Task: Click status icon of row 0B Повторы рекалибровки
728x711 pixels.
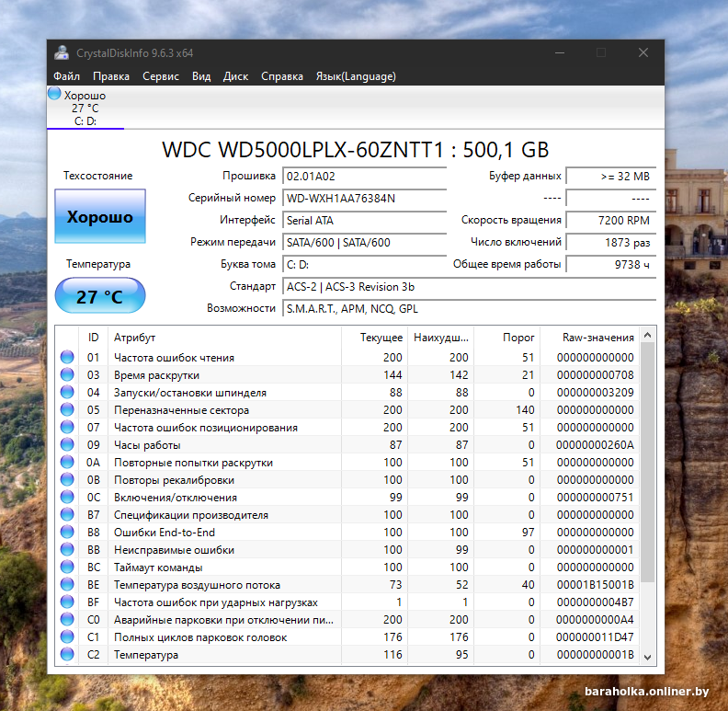Action: (67, 479)
